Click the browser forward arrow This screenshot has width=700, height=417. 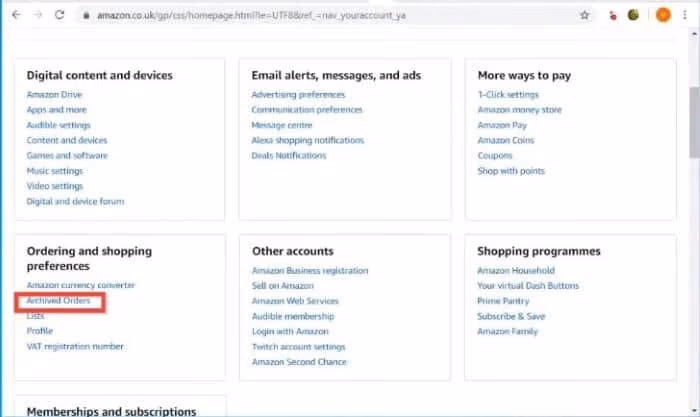point(38,15)
